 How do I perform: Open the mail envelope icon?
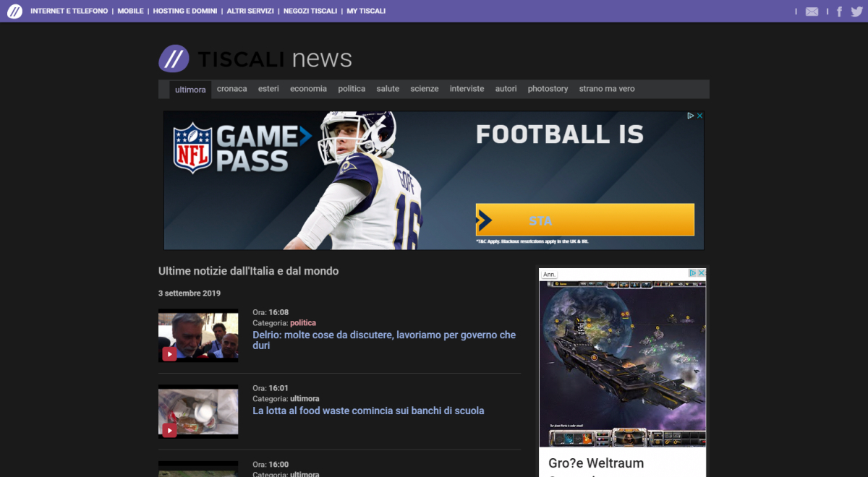812,12
